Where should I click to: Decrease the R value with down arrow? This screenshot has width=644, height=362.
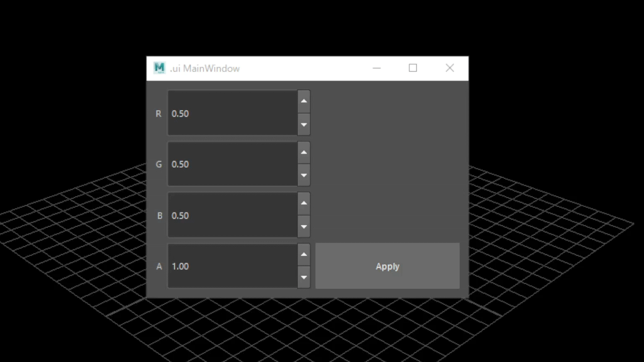coord(304,124)
